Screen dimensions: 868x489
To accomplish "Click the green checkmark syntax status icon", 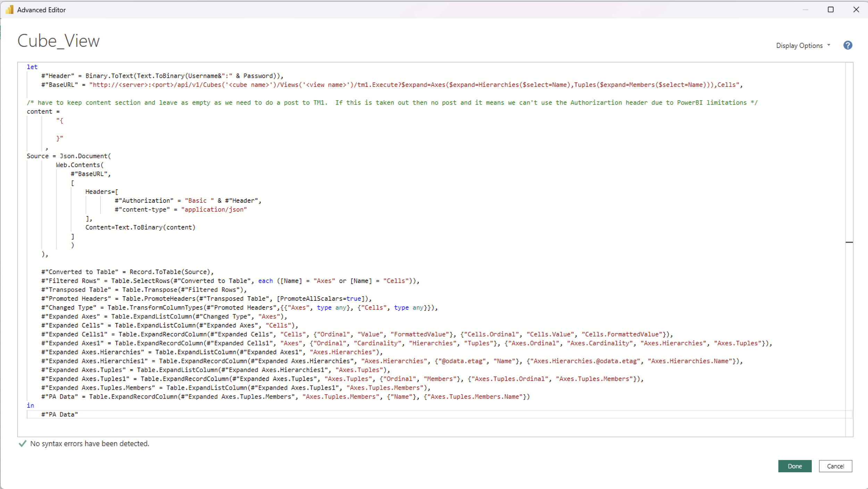I will tap(23, 444).
